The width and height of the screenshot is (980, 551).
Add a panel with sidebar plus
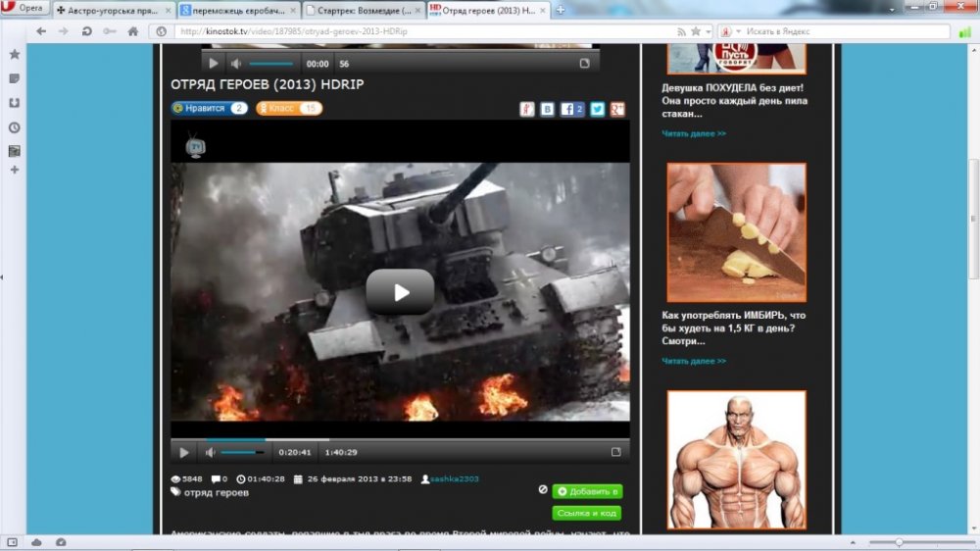pos(15,170)
